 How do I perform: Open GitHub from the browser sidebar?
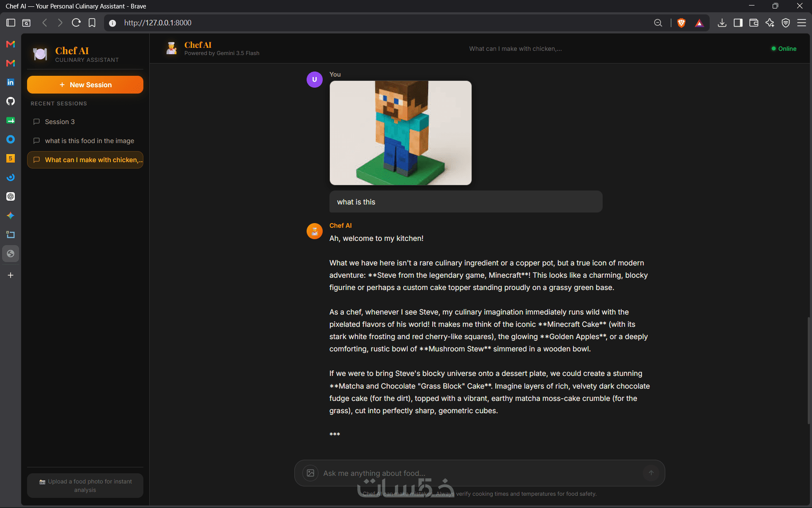pos(11,101)
